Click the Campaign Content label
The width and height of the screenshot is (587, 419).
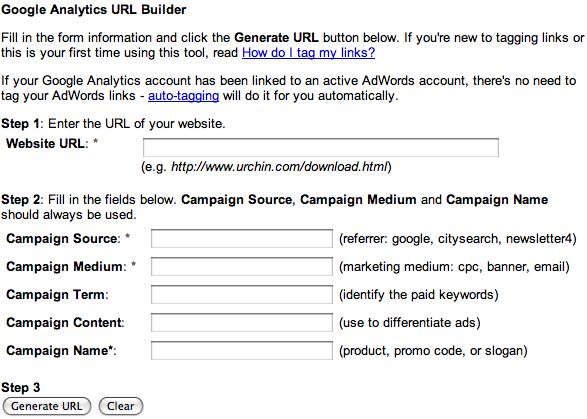65,323
